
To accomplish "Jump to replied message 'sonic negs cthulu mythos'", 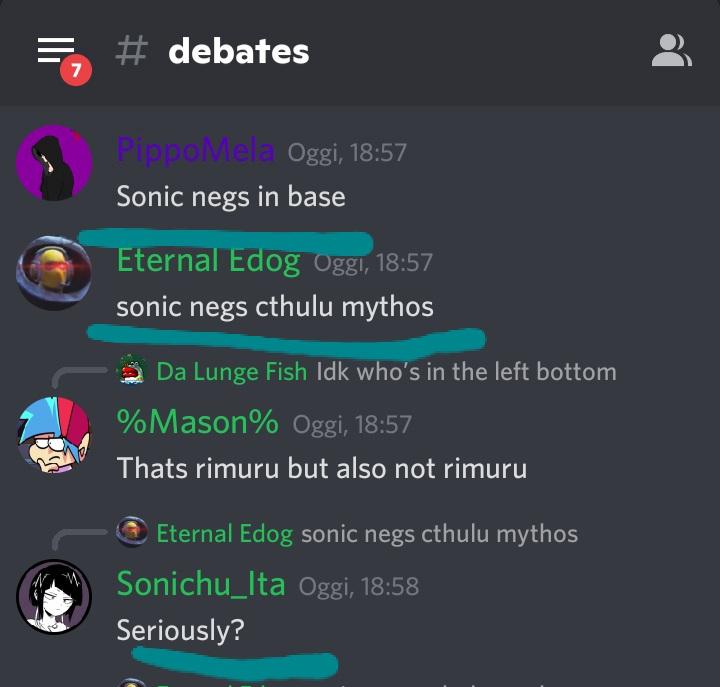I will point(439,534).
